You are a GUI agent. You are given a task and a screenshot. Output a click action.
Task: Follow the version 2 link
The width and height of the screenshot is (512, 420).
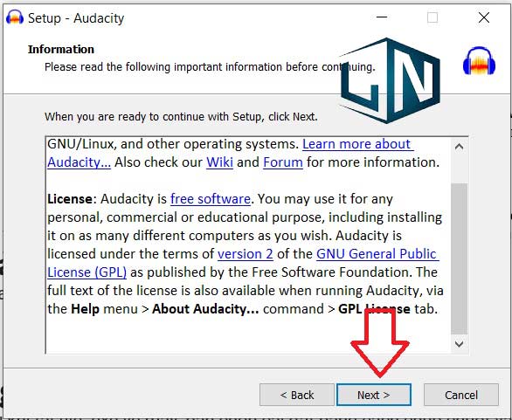(x=246, y=254)
